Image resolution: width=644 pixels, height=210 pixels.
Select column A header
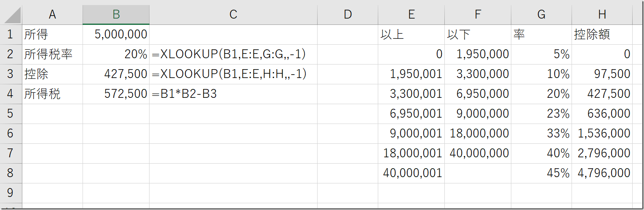[x=52, y=15]
